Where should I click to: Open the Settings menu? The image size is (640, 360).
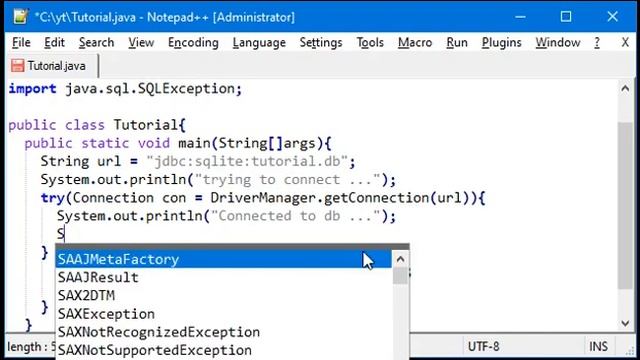pyautogui.click(x=321, y=42)
